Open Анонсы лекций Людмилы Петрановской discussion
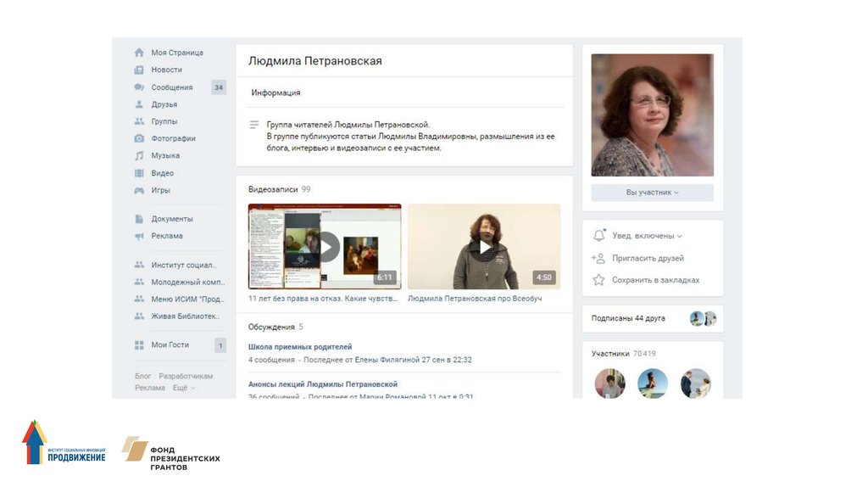868x487 pixels. [x=323, y=384]
